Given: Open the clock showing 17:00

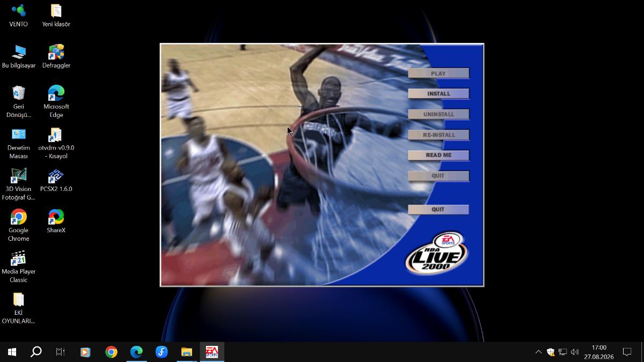Looking at the screenshot, I should [599, 352].
